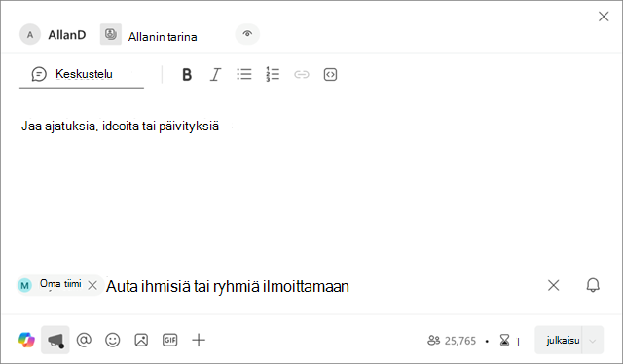
Task: Insert a code snippet block
Action: point(330,74)
